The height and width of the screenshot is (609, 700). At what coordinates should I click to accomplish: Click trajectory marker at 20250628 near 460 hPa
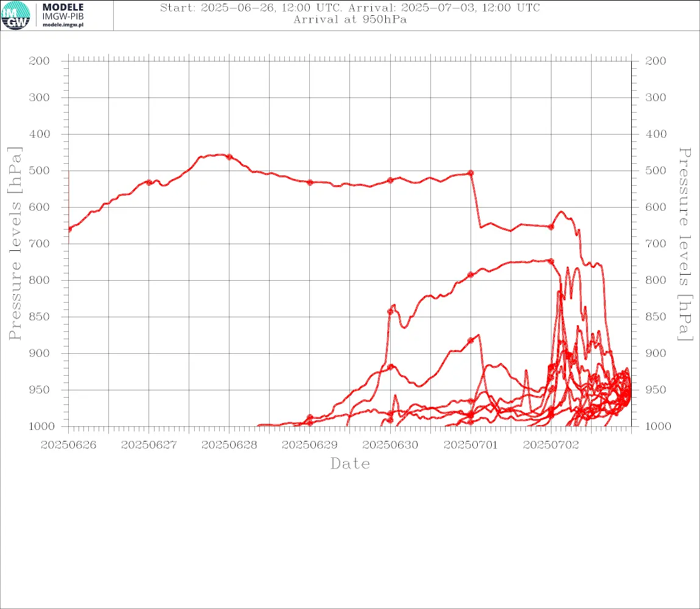pyautogui.click(x=229, y=157)
